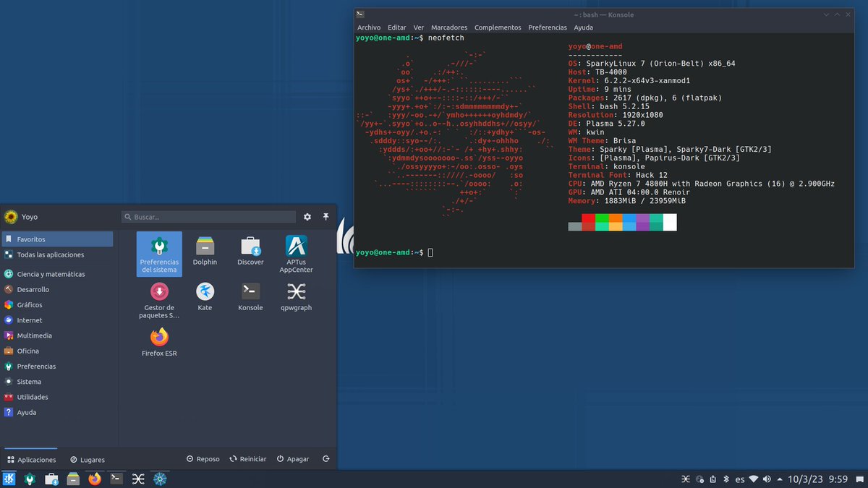Open Preferencias del sistema from favorites grid
868x488 pixels.
click(x=159, y=254)
